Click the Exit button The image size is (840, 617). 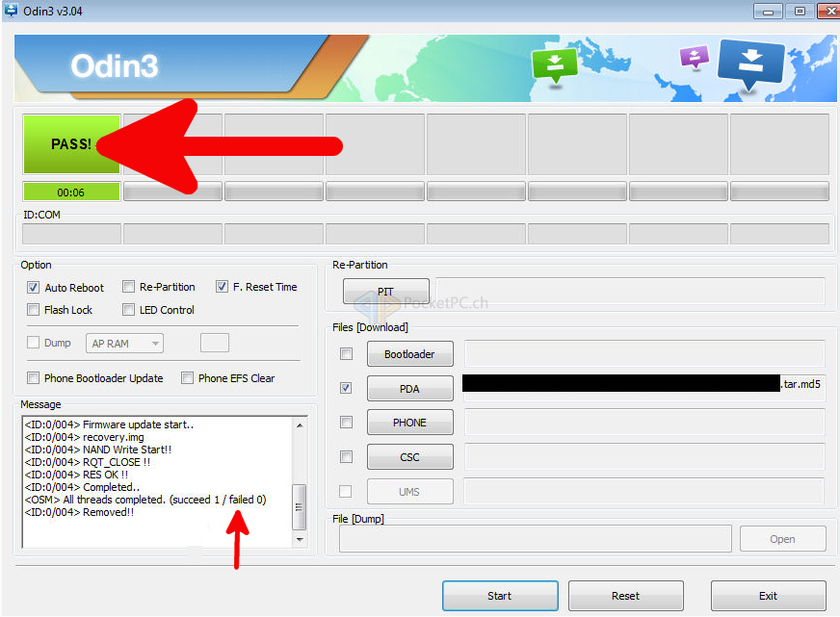click(x=768, y=596)
